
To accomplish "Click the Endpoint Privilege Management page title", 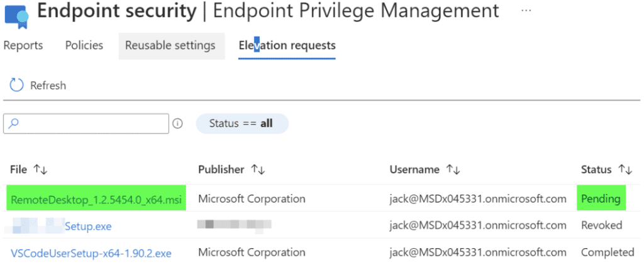I will (356, 11).
